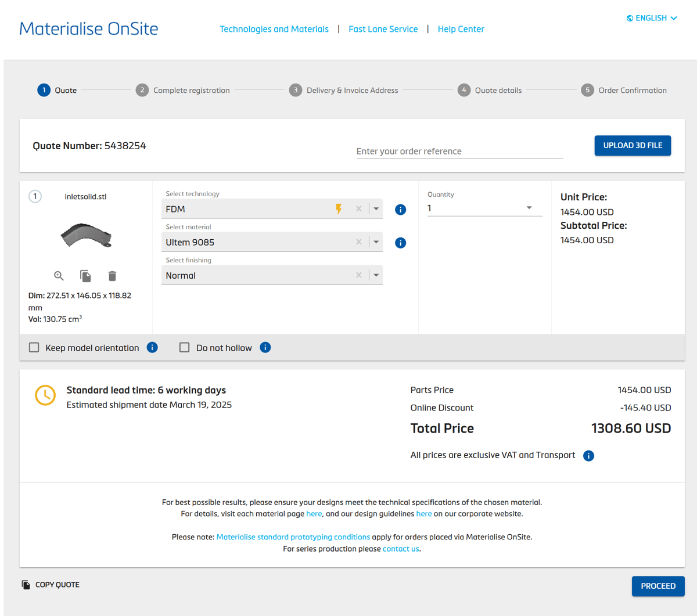Click the Total Price 1308.60 USD value
697x616 pixels.
(631, 428)
